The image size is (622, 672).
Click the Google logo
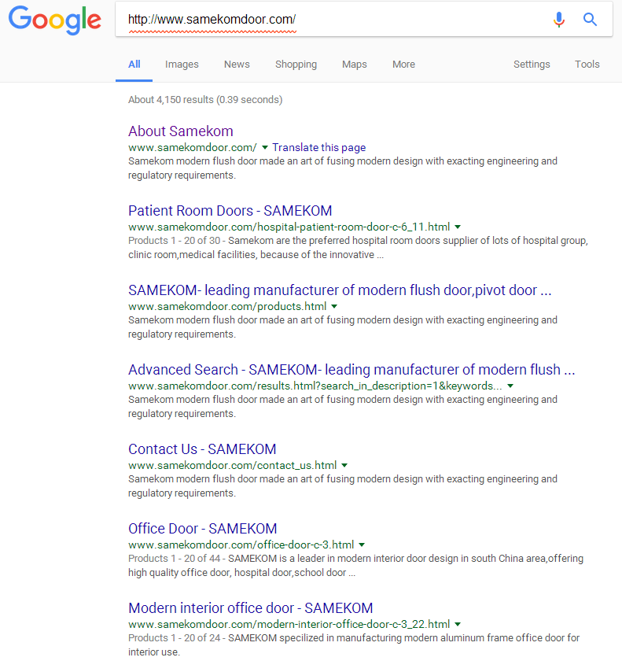(x=55, y=20)
